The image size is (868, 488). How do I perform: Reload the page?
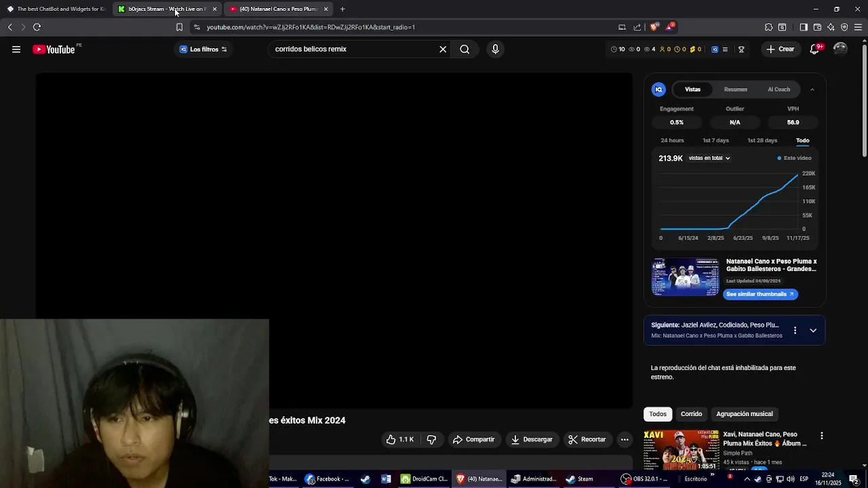(x=37, y=27)
